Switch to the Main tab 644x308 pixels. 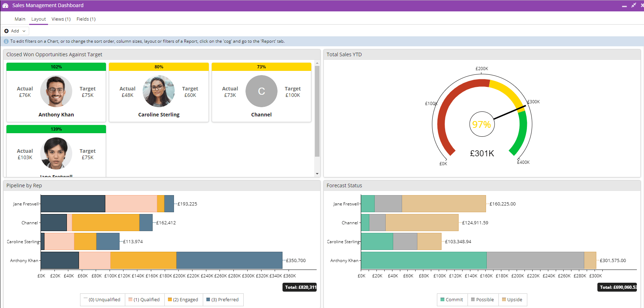tap(20, 19)
